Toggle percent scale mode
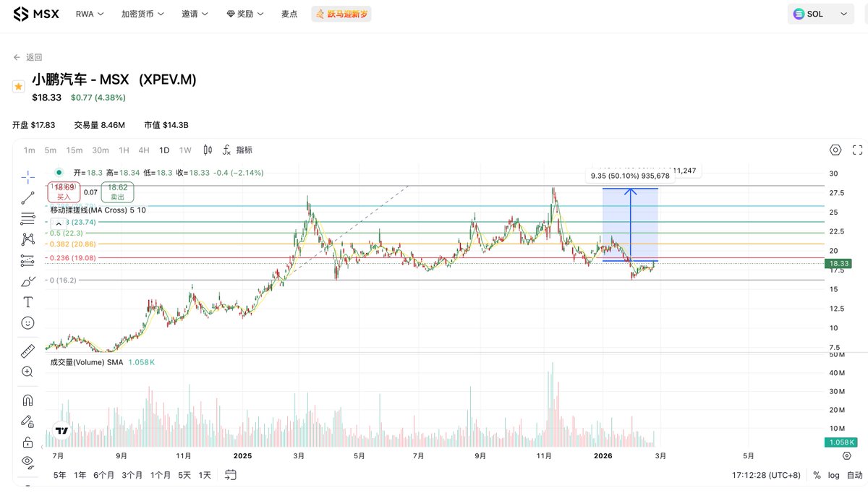Screen dimensions: 868x493 tap(817, 475)
